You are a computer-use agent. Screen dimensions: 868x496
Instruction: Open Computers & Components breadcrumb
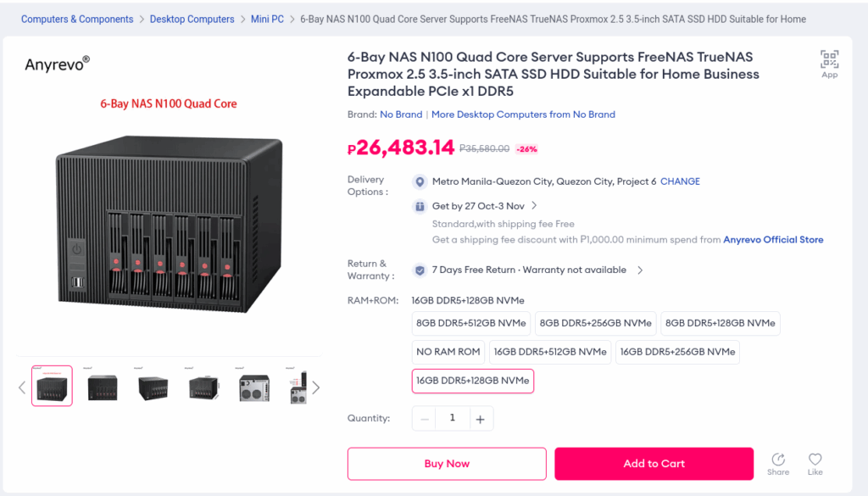pos(77,19)
